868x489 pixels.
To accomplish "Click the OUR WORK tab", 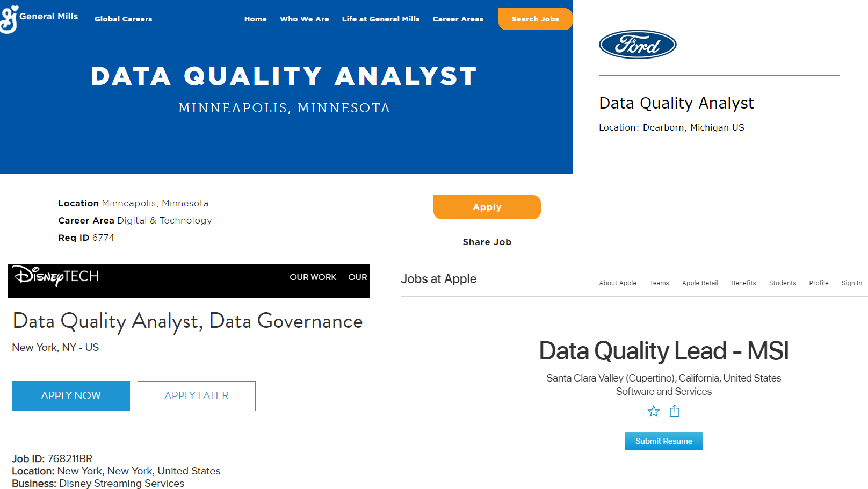I will click(x=313, y=277).
